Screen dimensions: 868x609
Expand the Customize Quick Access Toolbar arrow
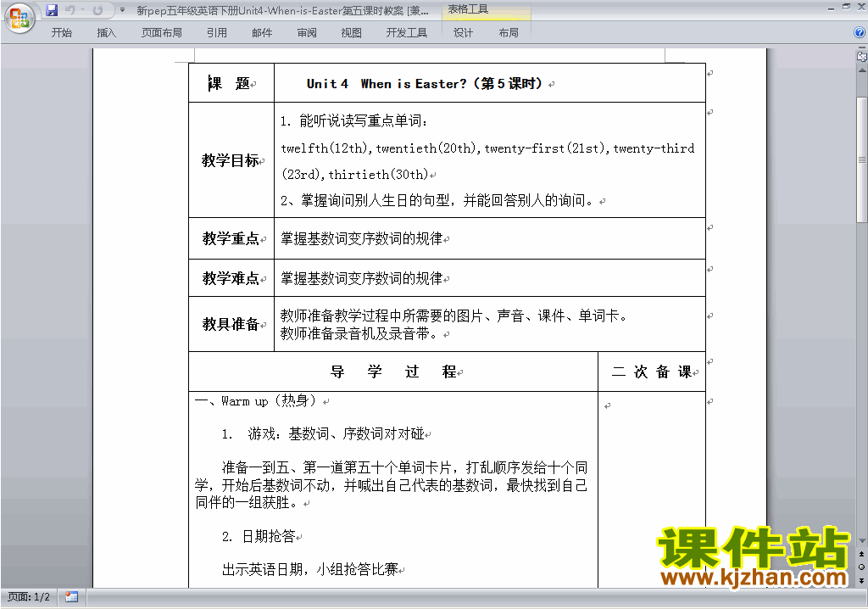[x=122, y=10]
